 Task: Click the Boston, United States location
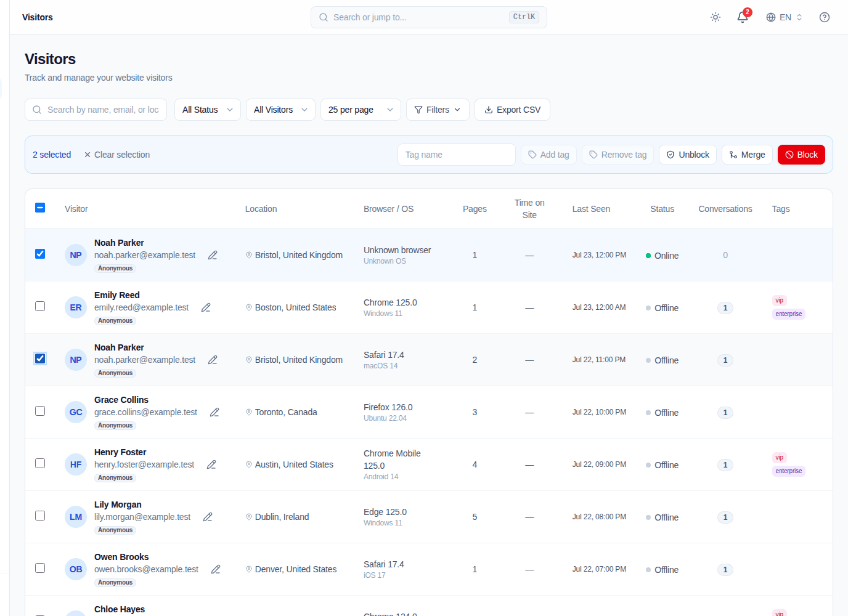click(x=296, y=307)
